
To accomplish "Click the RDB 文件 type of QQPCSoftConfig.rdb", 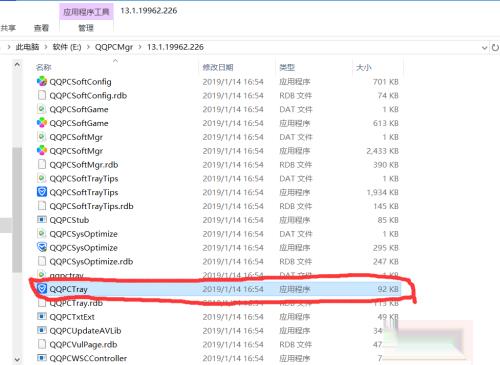I will click(x=296, y=96).
